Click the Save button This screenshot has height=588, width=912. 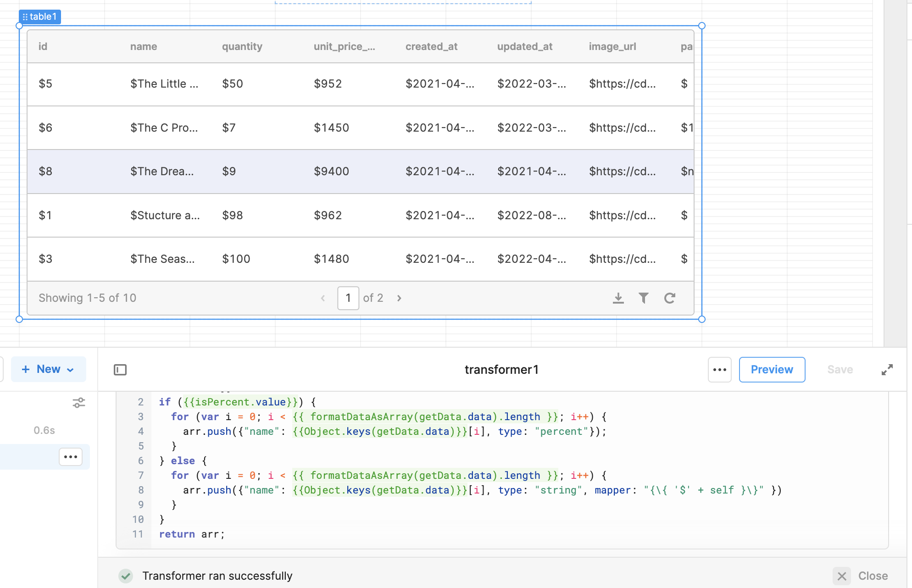tap(840, 370)
